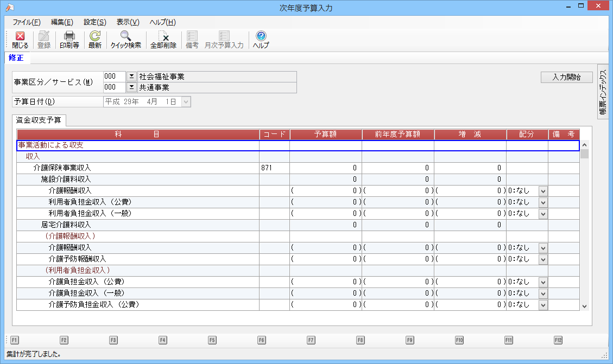Click scrollbar down arrow in budget table
Screen dimensions: 613x364
[584, 306]
